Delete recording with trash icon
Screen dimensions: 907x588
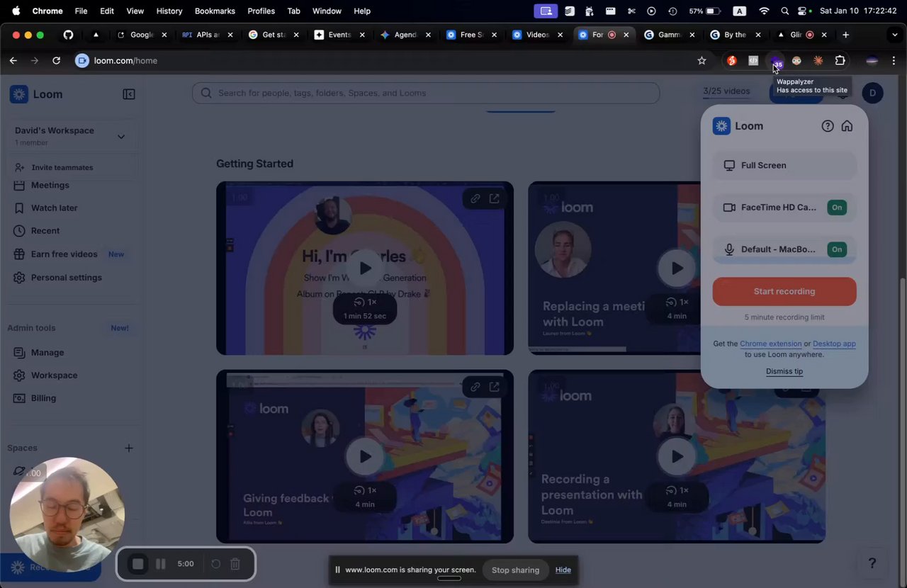point(235,564)
